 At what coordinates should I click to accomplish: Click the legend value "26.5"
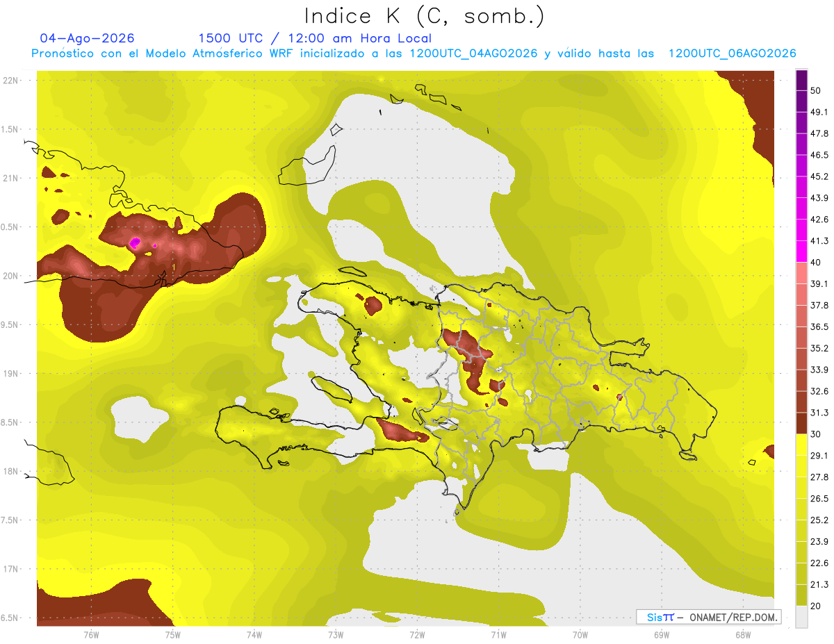(x=819, y=499)
